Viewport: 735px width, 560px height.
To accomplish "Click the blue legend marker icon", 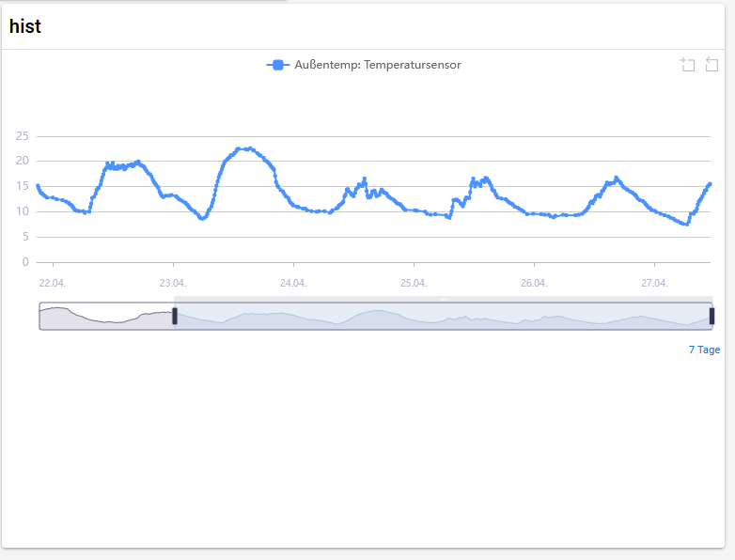I will pos(277,65).
